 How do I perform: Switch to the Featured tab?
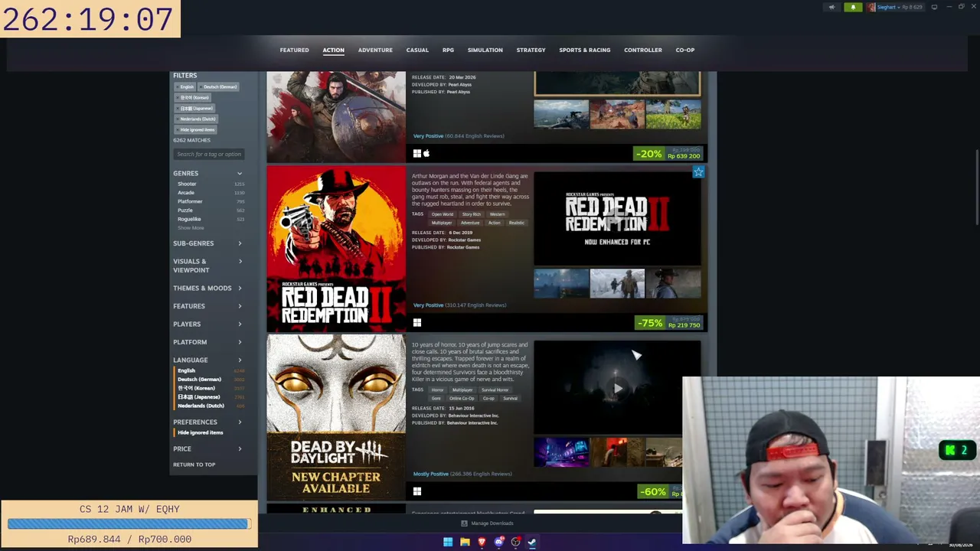click(x=294, y=51)
